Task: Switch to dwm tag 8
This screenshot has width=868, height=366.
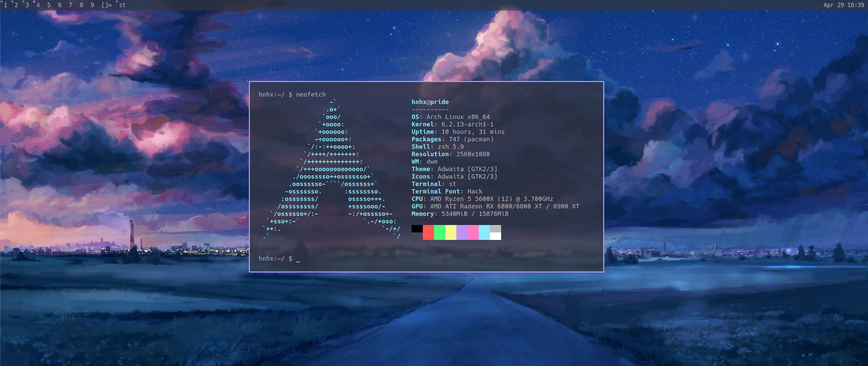Action: coord(81,5)
